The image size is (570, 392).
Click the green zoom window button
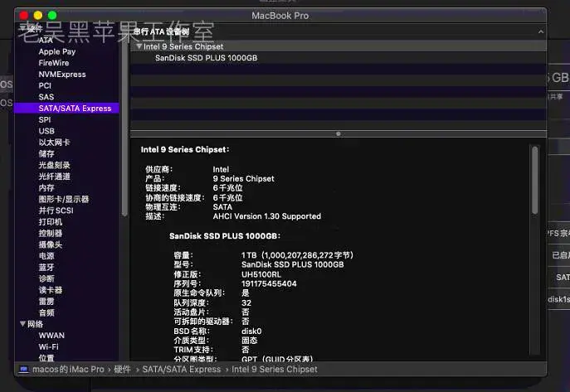[52, 15]
